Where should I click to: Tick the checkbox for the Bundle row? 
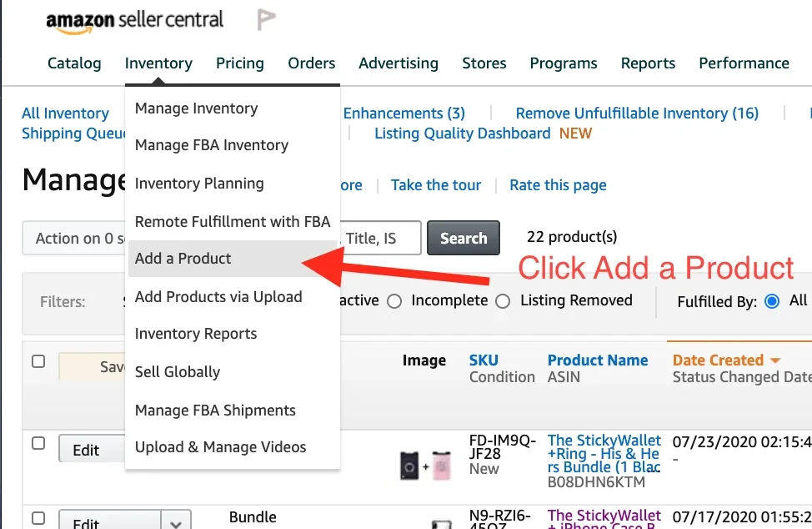pos(38,518)
